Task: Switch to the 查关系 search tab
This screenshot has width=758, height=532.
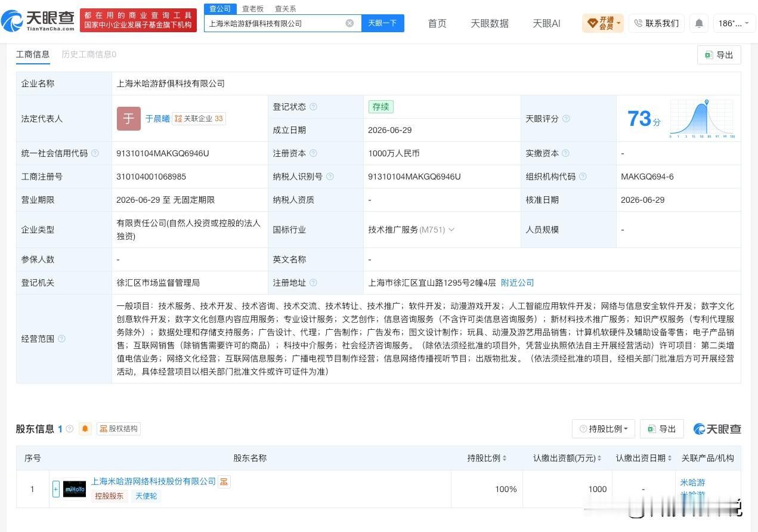Action: pyautogui.click(x=285, y=8)
